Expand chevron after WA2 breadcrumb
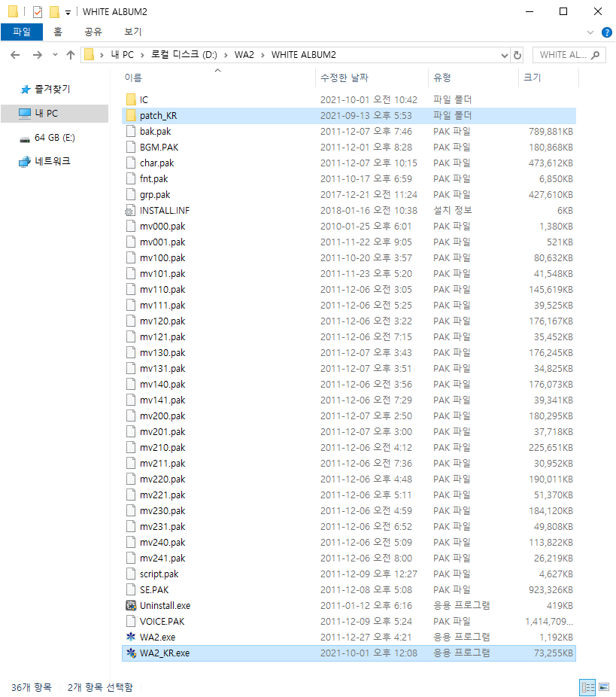This screenshot has width=616, height=697. (263, 55)
